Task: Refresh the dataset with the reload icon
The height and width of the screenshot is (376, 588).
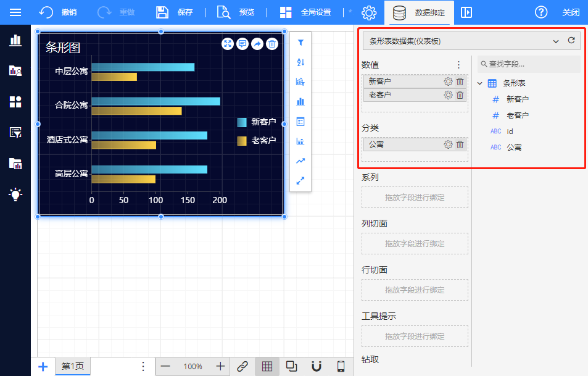Action: coord(571,41)
